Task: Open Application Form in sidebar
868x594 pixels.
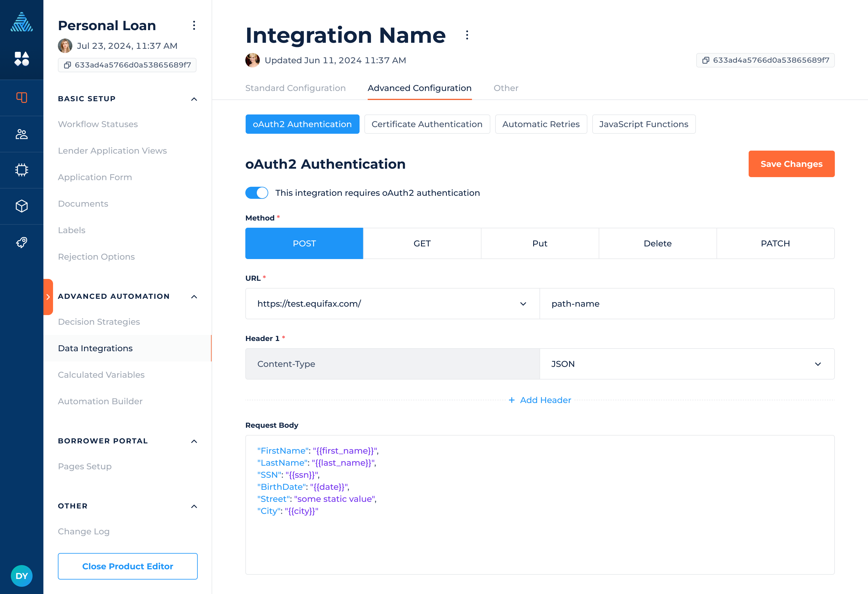Action: point(95,177)
